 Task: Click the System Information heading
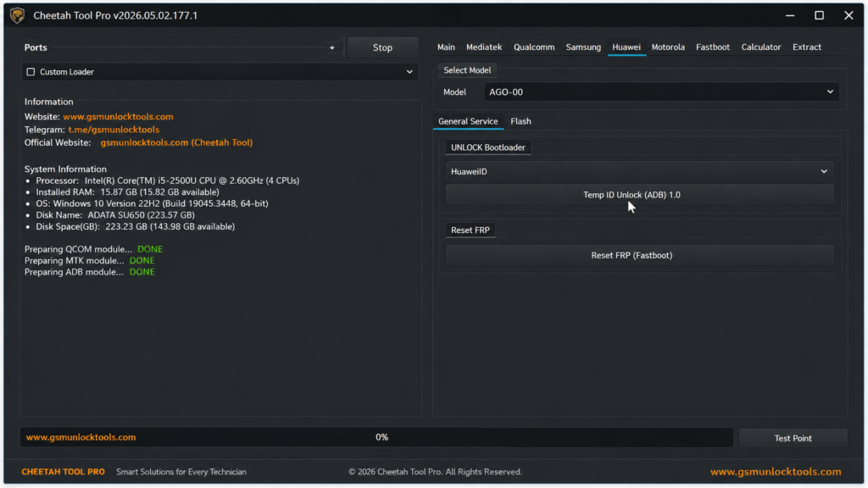tap(65, 169)
